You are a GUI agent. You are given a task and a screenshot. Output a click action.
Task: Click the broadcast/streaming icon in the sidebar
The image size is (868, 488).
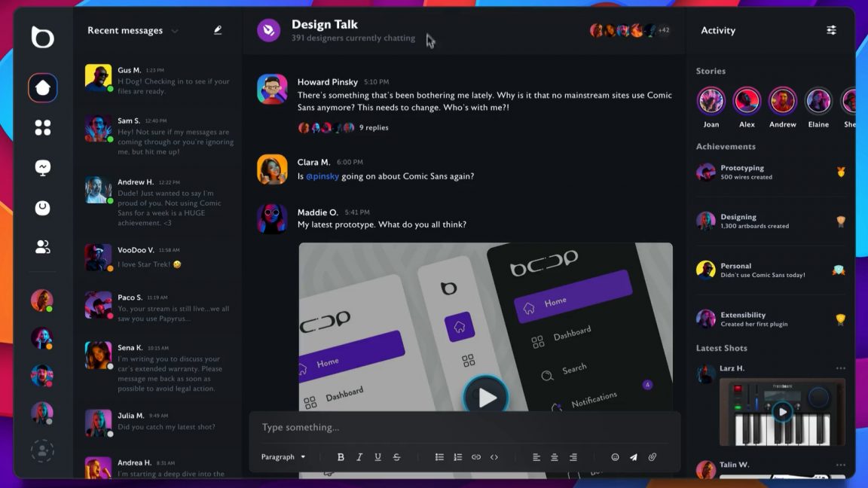pos(42,167)
